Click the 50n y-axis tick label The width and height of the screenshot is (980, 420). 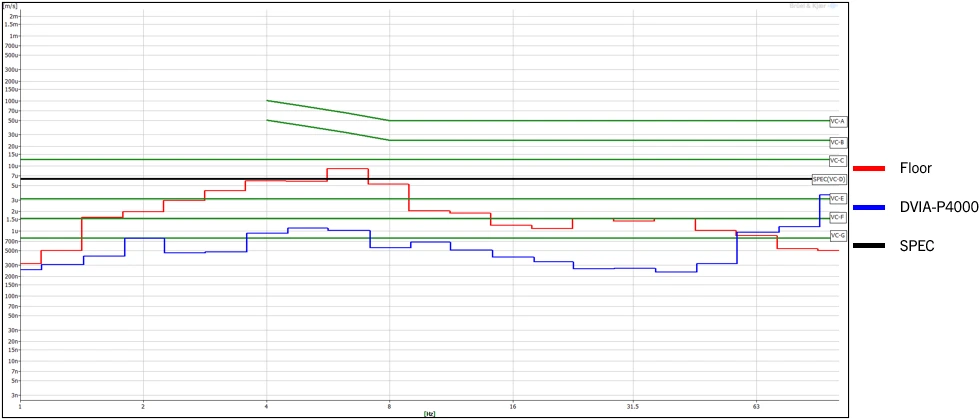[15, 316]
